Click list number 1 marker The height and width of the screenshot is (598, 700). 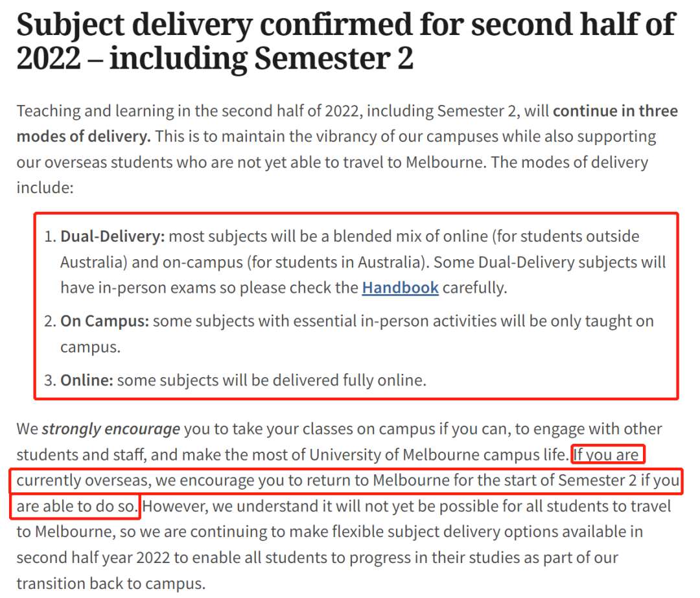coord(50,236)
